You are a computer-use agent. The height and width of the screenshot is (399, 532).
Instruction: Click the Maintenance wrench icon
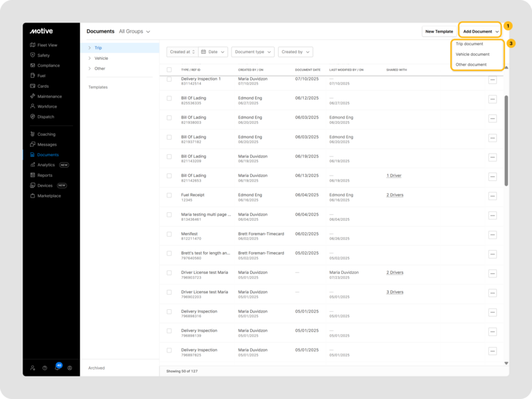tap(33, 96)
